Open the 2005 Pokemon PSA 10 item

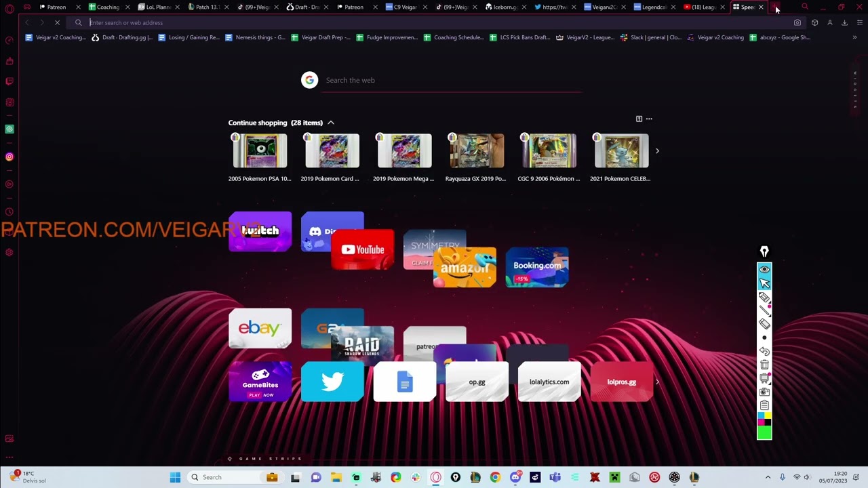(260, 158)
